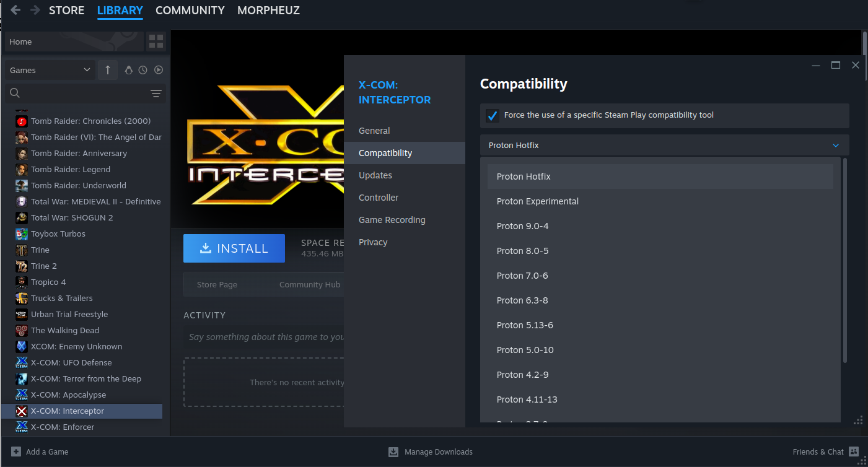Open the MORPHEUZ profile tab
This screenshot has height=467, width=868.
pyautogui.click(x=268, y=11)
